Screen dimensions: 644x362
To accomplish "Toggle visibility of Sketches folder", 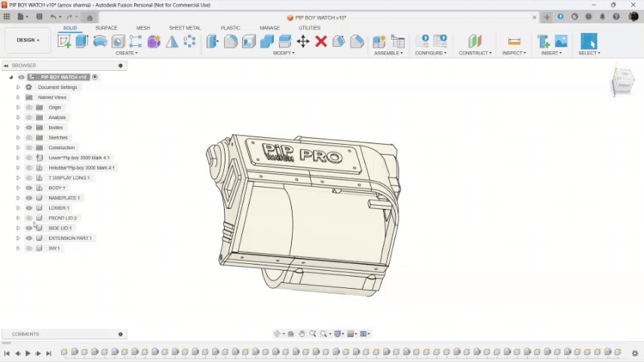I will tap(29, 137).
